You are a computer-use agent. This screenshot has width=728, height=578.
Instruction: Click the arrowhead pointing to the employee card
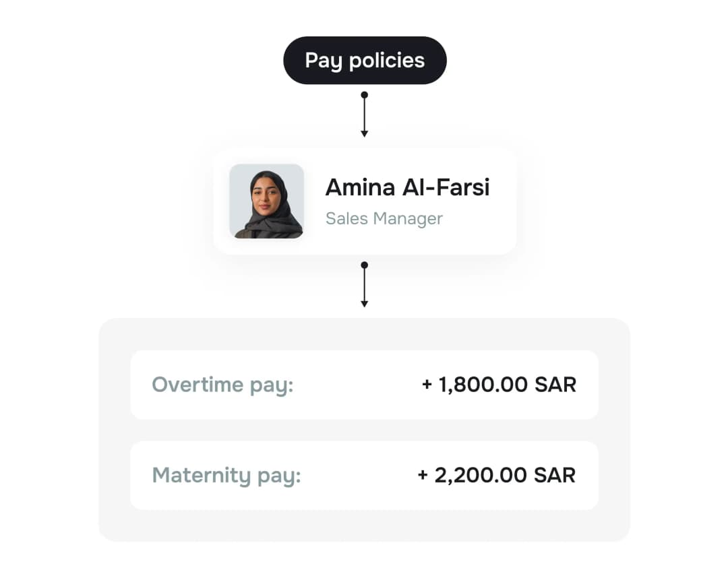tap(365, 133)
